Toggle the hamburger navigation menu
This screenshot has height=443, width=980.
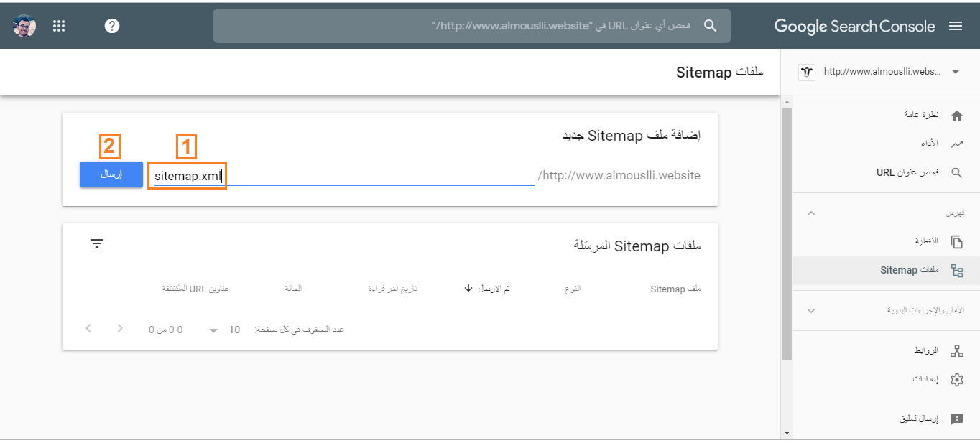coord(956,26)
